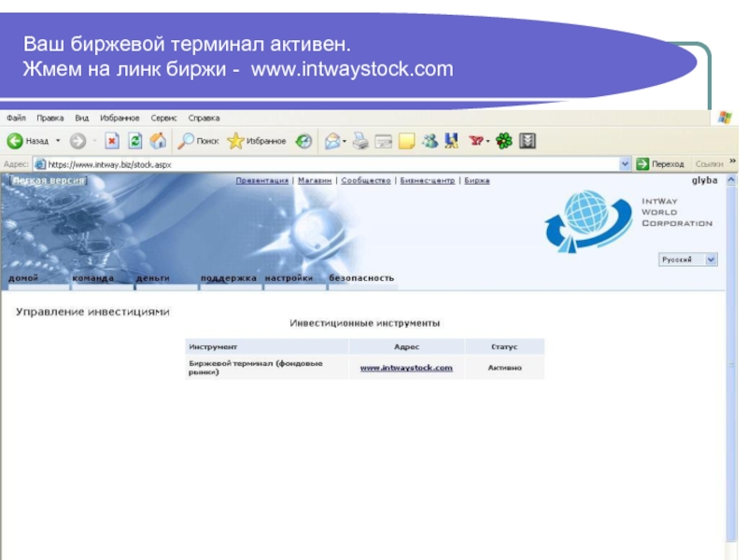Click the vertical scrollbar track
Screen dimensions: 747x560
coord(731,364)
